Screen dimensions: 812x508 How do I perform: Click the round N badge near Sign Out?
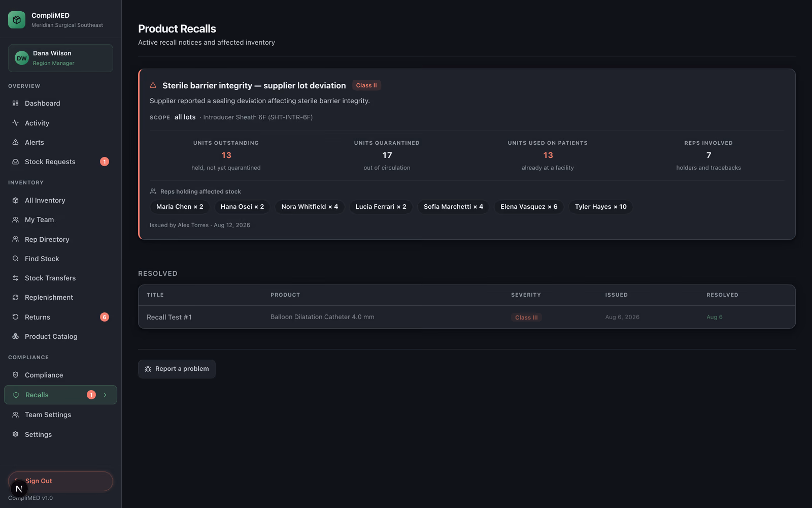[x=19, y=489]
